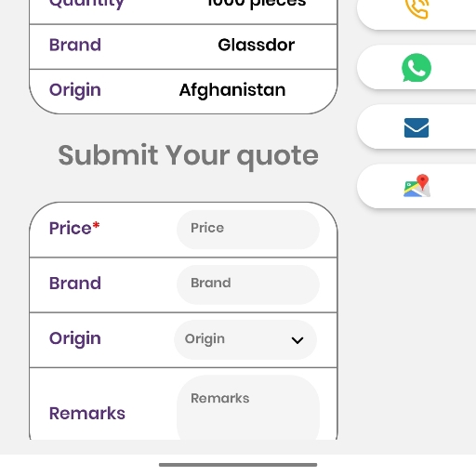Tap the Afghanistan origin value
476x476 pixels.
232,90
